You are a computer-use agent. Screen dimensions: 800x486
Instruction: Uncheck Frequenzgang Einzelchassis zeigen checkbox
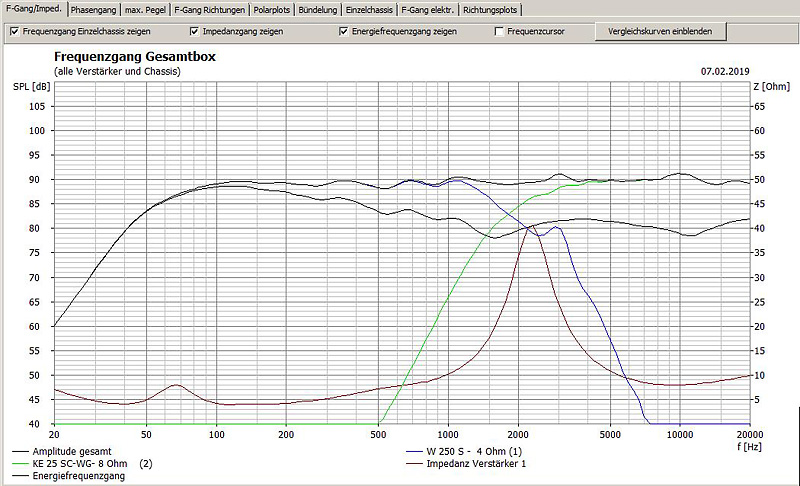tap(14, 32)
